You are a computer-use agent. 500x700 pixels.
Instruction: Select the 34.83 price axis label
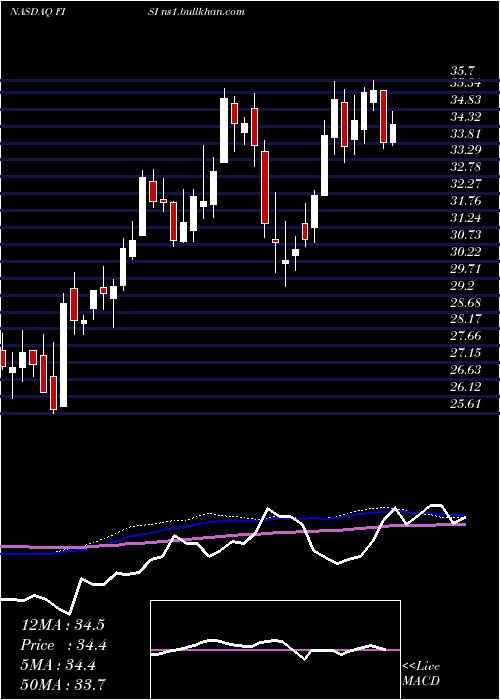click(466, 100)
